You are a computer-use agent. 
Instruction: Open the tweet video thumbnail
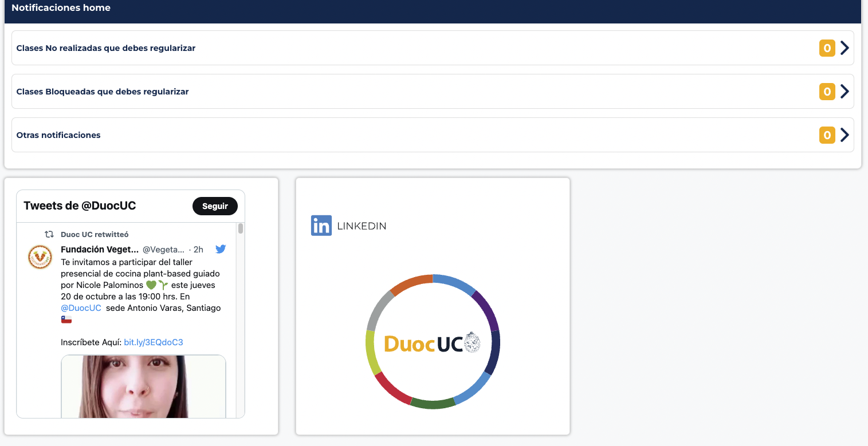144,386
